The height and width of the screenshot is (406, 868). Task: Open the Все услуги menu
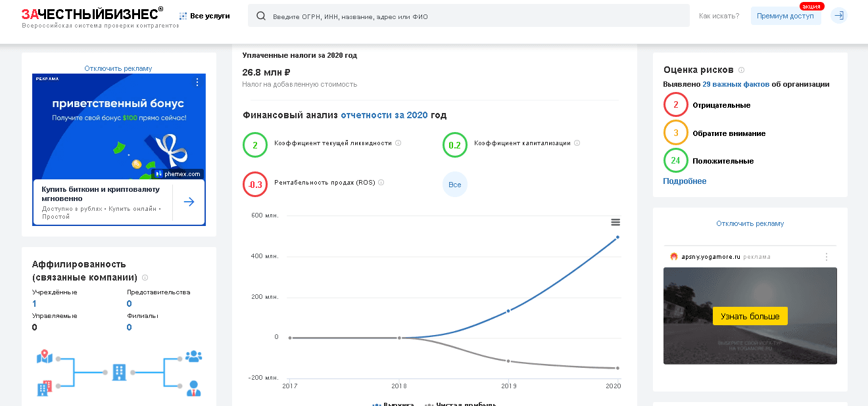tap(205, 16)
